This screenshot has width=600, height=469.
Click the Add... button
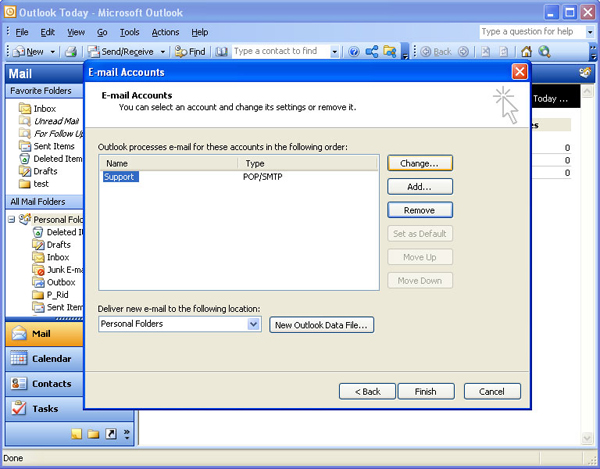(420, 187)
